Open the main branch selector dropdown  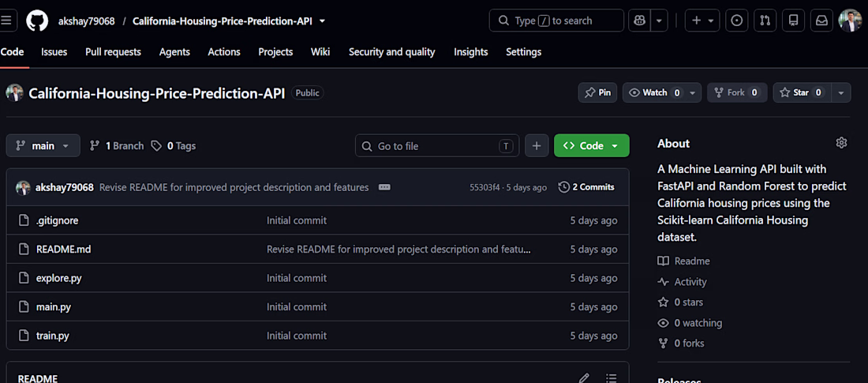pyautogui.click(x=43, y=146)
